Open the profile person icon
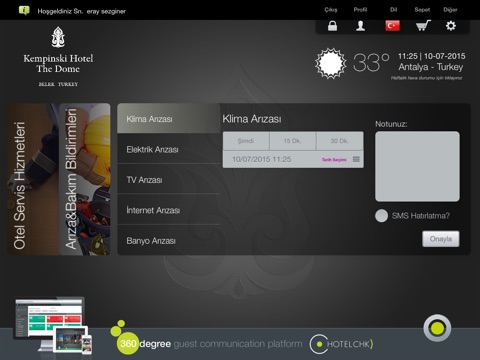The image size is (480, 360). (x=360, y=26)
